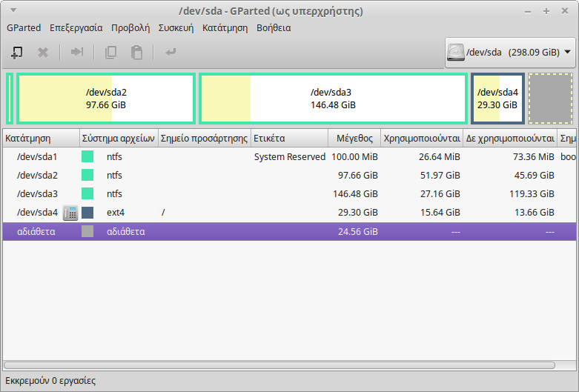Image resolution: width=579 pixels, height=392 pixels.
Task: Sort by the Κατάτμηση column header
Action: 41,139
